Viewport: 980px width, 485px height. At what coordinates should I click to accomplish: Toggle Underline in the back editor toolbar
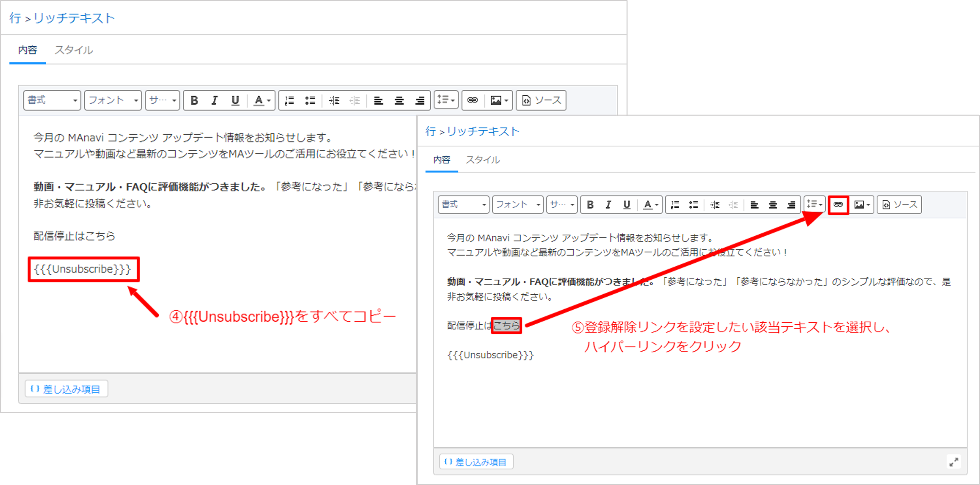click(x=235, y=100)
